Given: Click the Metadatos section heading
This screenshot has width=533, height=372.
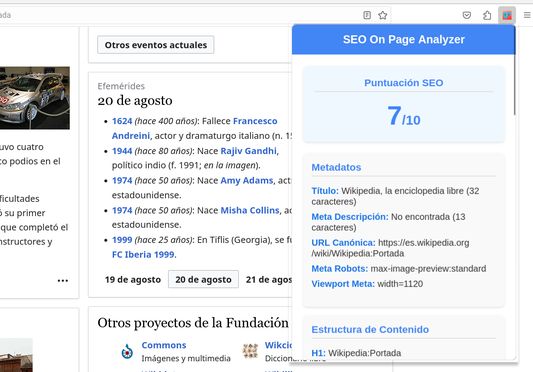Looking at the screenshot, I should [x=336, y=167].
